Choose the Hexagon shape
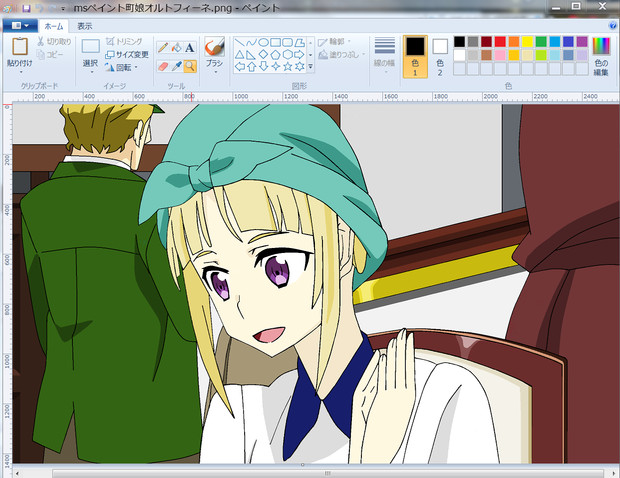Viewport: 620px width, 478px height. click(287, 55)
